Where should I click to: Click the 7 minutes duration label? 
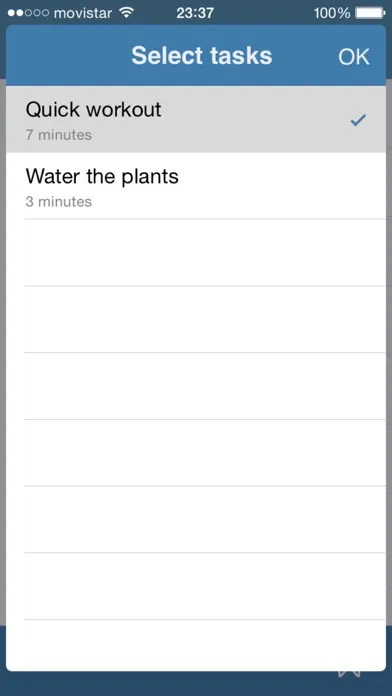point(59,135)
